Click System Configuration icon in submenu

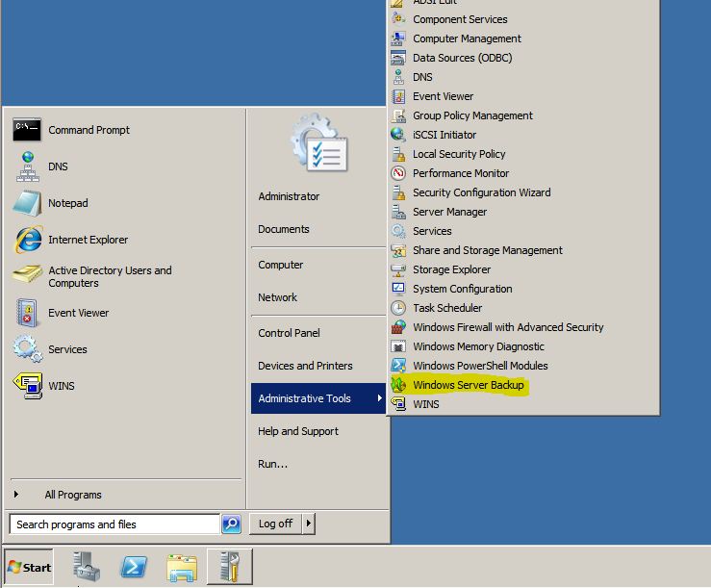coord(398,289)
